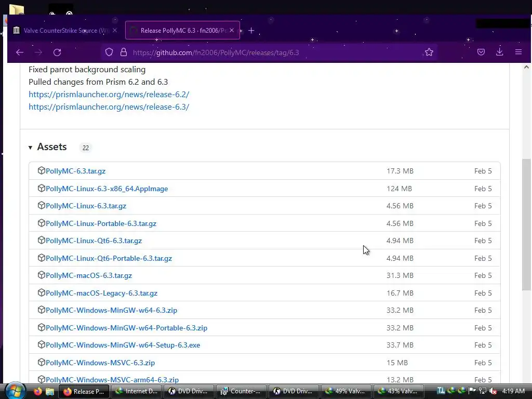Open the Firefox hamburger menu
Image resolution: width=532 pixels, height=399 pixels.
coord(518,52)
